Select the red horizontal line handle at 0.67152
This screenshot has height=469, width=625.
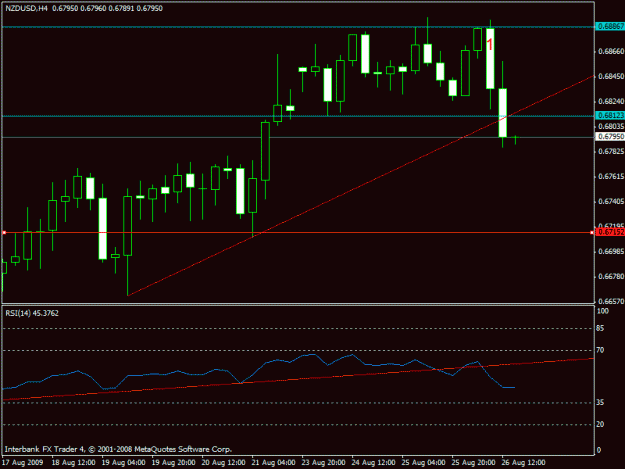[x=4, y=232]
